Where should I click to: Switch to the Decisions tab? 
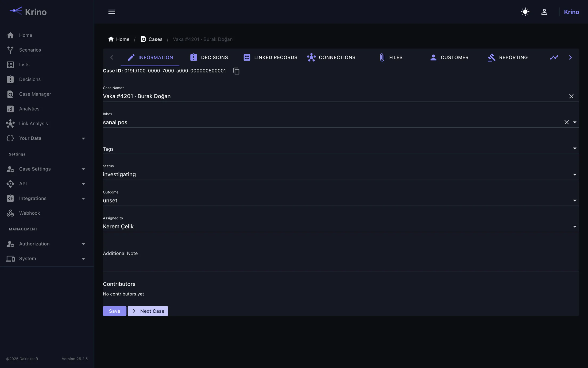coord(209,57)
